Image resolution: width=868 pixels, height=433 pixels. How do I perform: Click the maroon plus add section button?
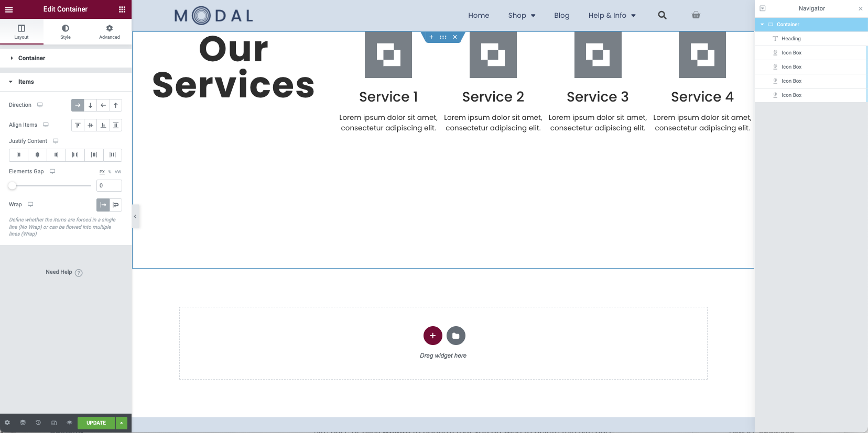click(432, 336)
